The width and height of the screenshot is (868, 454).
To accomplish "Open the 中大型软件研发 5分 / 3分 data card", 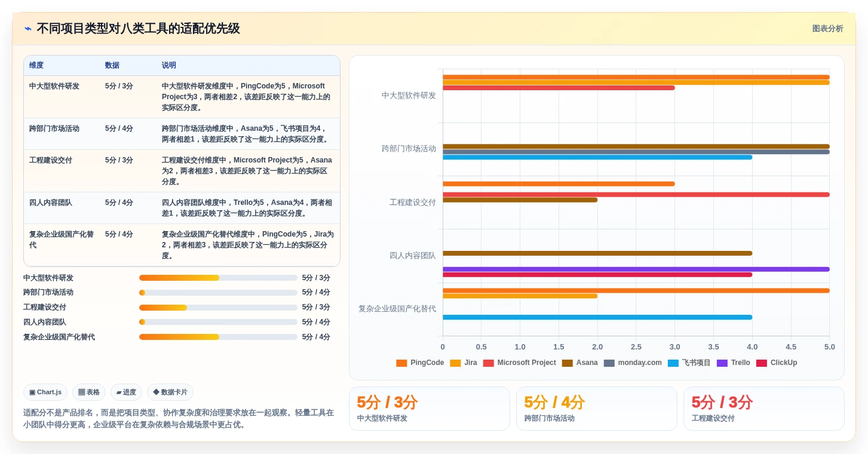I will click(x=429, y=409).
